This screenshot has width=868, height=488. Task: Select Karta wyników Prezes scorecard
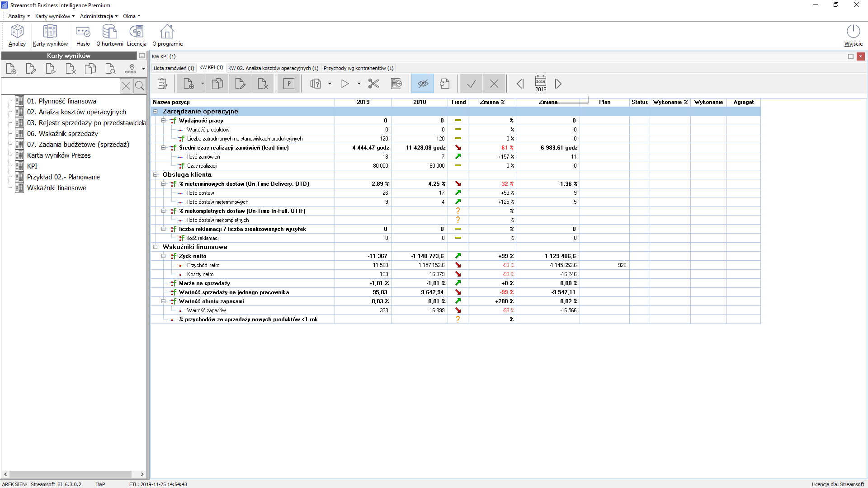pyautogui.click(x=59, y=155)
